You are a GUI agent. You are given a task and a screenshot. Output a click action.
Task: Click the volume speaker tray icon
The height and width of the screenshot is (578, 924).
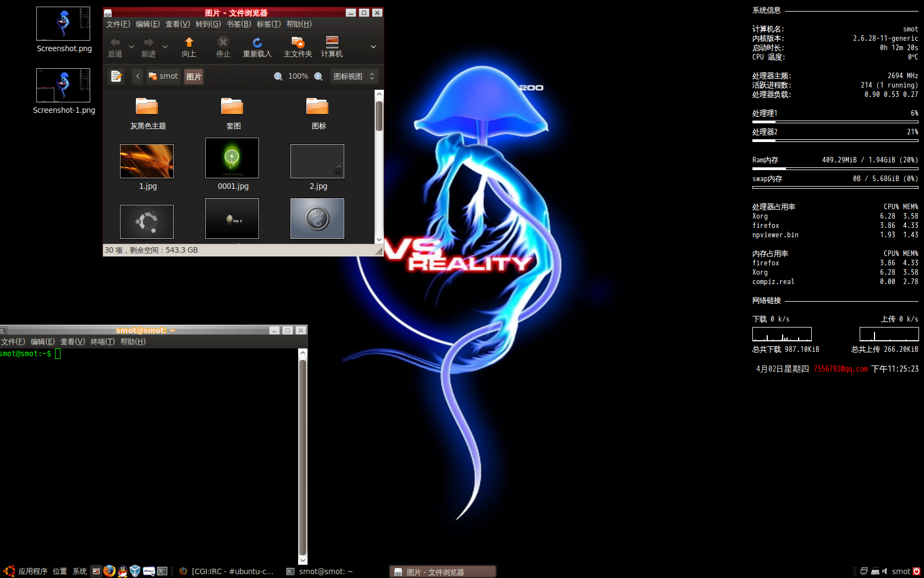click(x=885, y=571)
